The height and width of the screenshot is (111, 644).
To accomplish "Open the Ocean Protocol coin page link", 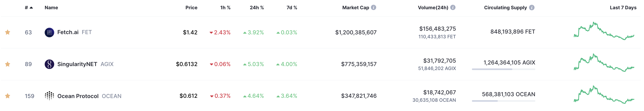I will tap(78, 96).
